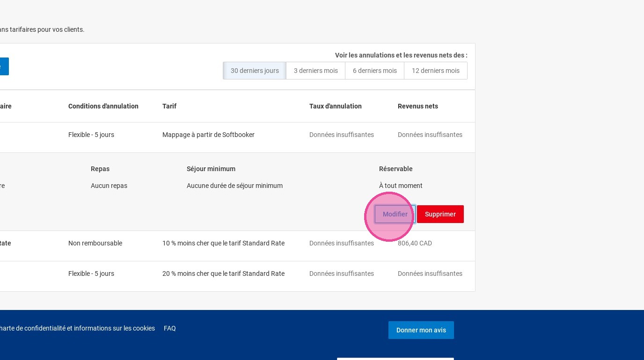Click the Réservable heading
Image resolution: width=644 pixels, height=360 pixels.
pos(396,169)
